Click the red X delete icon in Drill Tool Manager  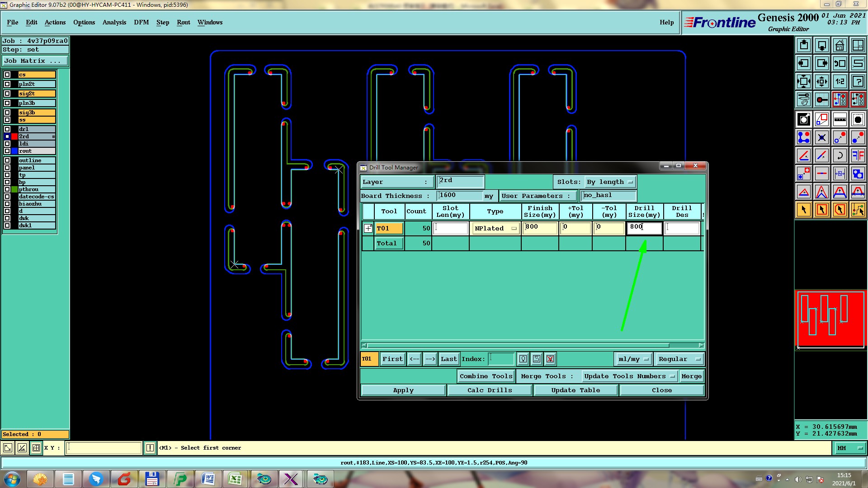pos(550,359)
